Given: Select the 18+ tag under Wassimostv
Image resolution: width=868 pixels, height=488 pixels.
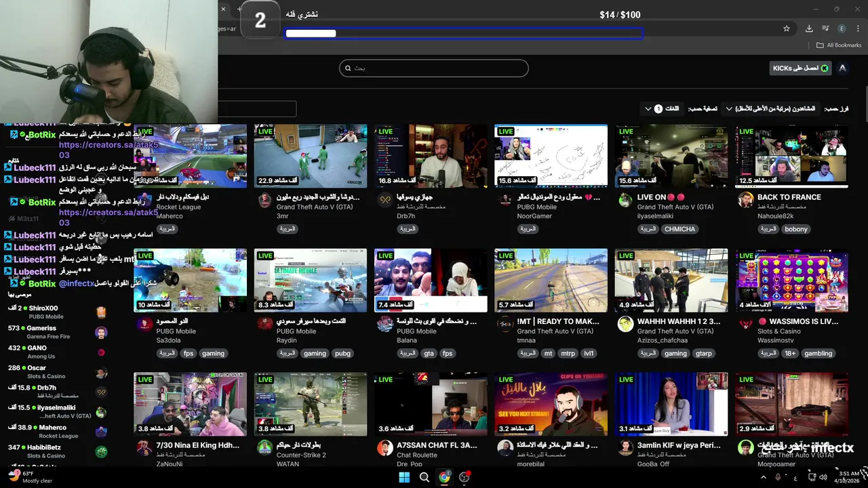Looking at the screenshot, I should 790,353.
